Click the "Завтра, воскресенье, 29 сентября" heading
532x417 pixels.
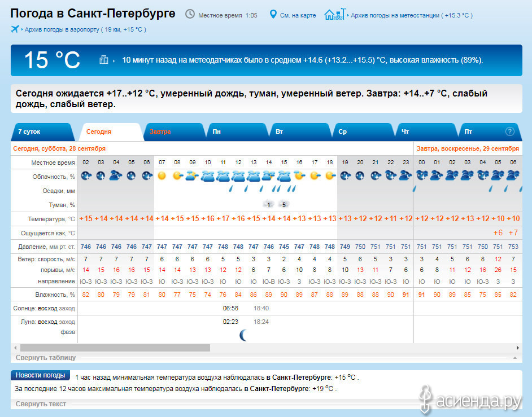(468, 148)
